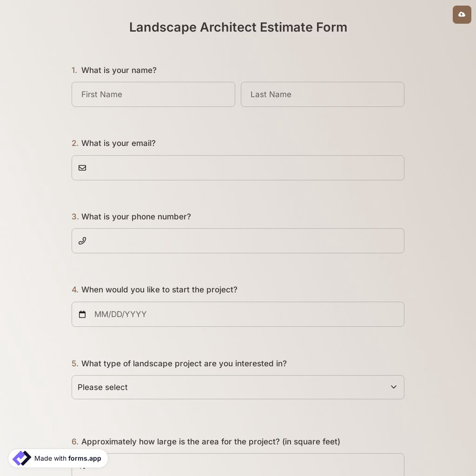Open the MM/DD/YYYY date picker
Viewport: 476px width, 476px height.
(238, 314)
